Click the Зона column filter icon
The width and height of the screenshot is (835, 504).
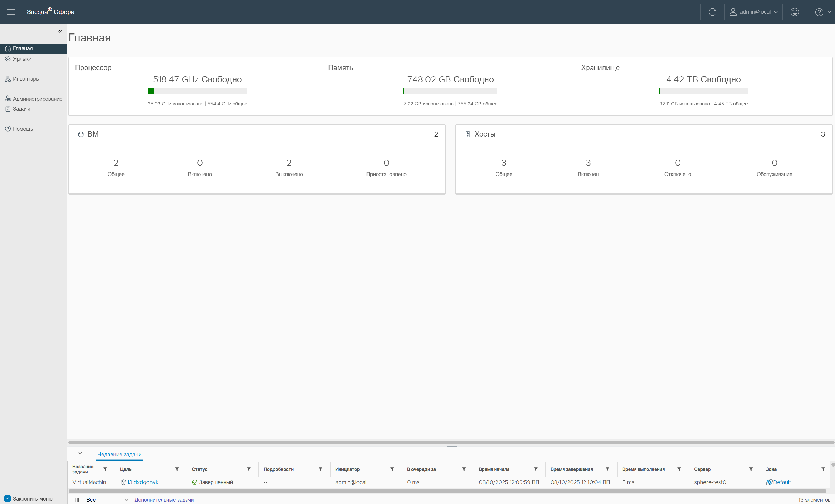(823, 469)
